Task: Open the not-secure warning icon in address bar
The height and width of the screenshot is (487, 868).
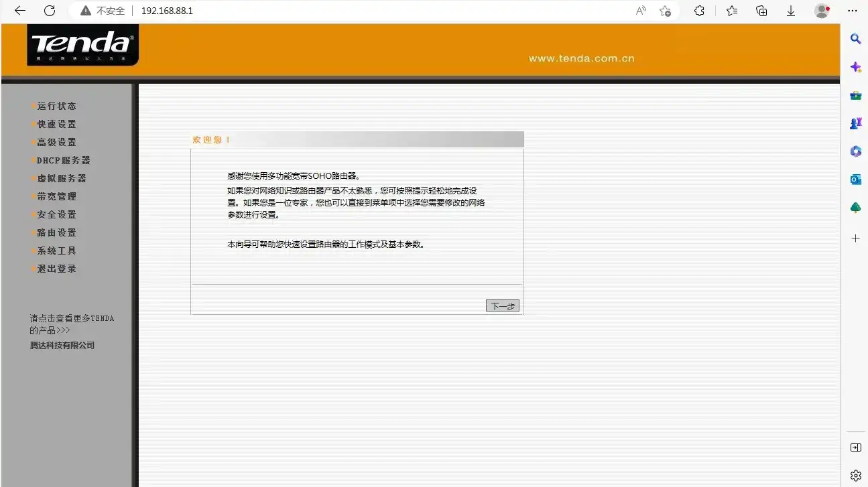Action: 85,11
